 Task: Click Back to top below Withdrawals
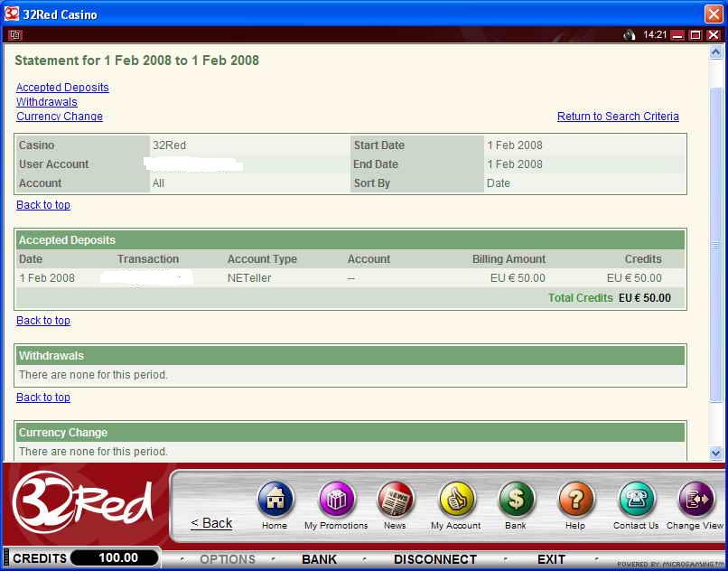(x=43, y=398)
